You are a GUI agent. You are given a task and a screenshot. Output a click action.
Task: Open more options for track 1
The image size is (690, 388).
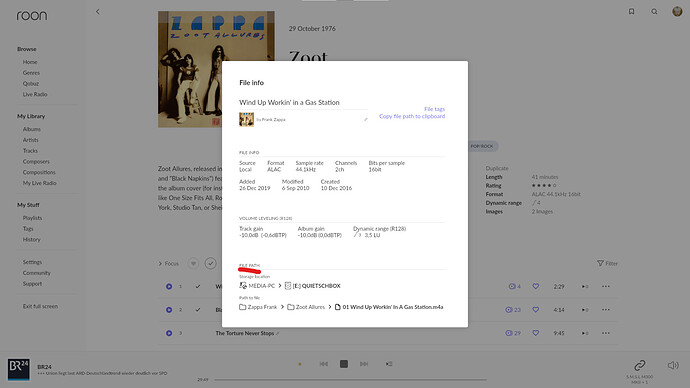(606, 286)
